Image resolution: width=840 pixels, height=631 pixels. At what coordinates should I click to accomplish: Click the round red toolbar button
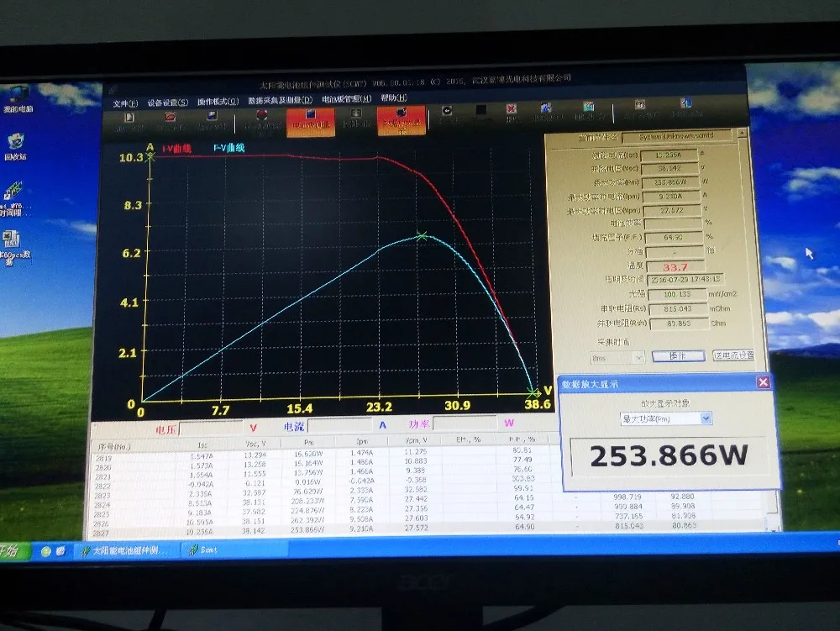click(261, 114)
